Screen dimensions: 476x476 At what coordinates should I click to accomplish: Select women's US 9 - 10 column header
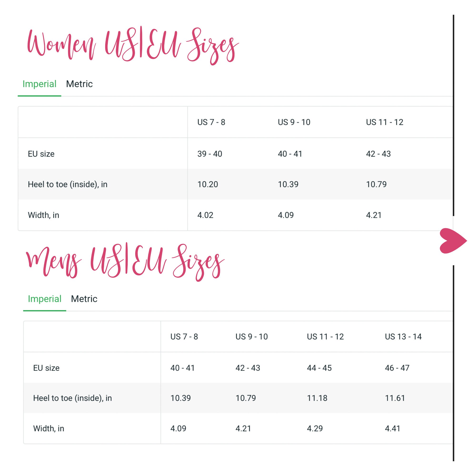click(x=294, y=122)
